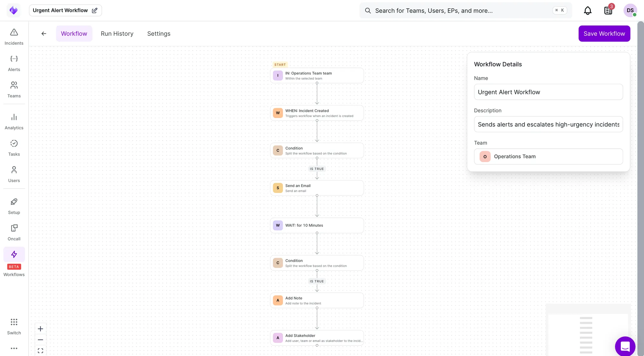This screenshot has width=644, height=356.
Task: Zoom out on the workflow canvas
Action: tap(40, 340)
